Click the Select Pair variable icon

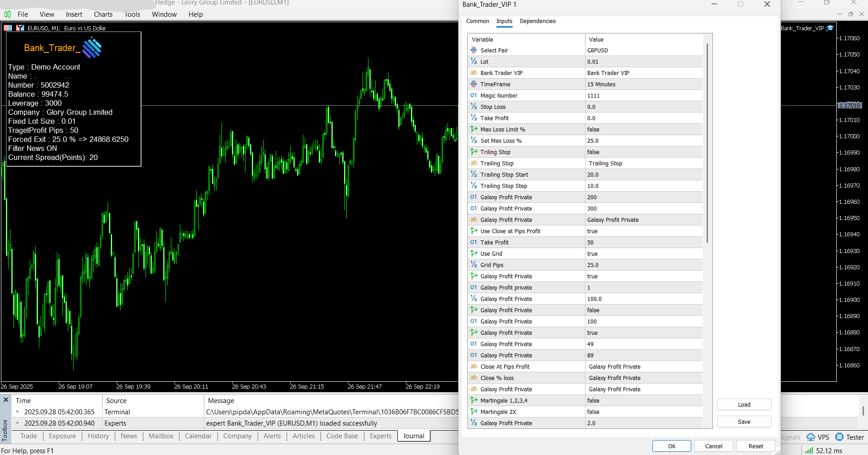tap(473, 50)
